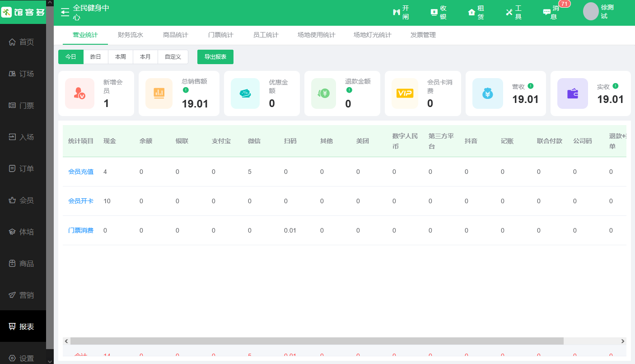Click the 联合付款 column header
635x364 pixels.
point(550,141)
